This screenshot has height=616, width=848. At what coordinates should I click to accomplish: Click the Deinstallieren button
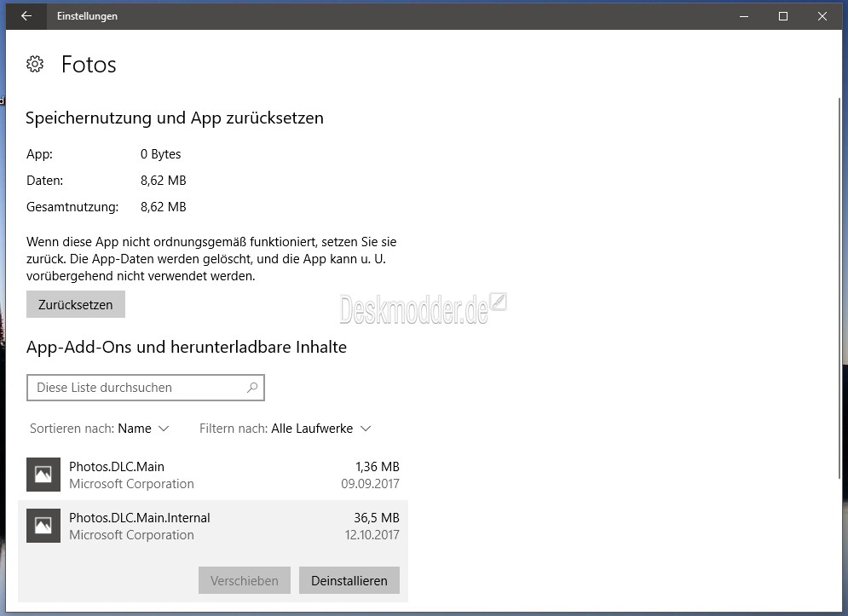[349, 580]
